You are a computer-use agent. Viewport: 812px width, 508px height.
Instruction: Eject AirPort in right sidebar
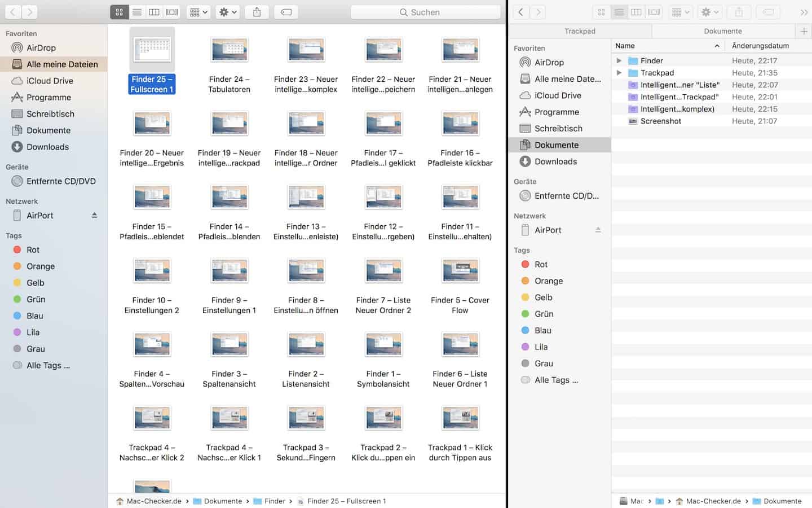(598, 230)
